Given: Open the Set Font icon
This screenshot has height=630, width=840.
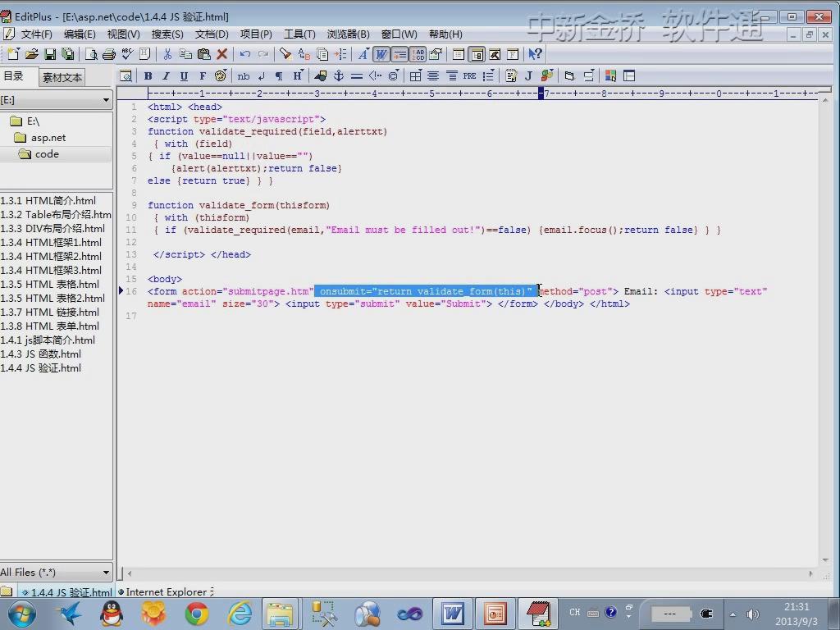Looking at the screenshot, I should (x=363, y=54).
